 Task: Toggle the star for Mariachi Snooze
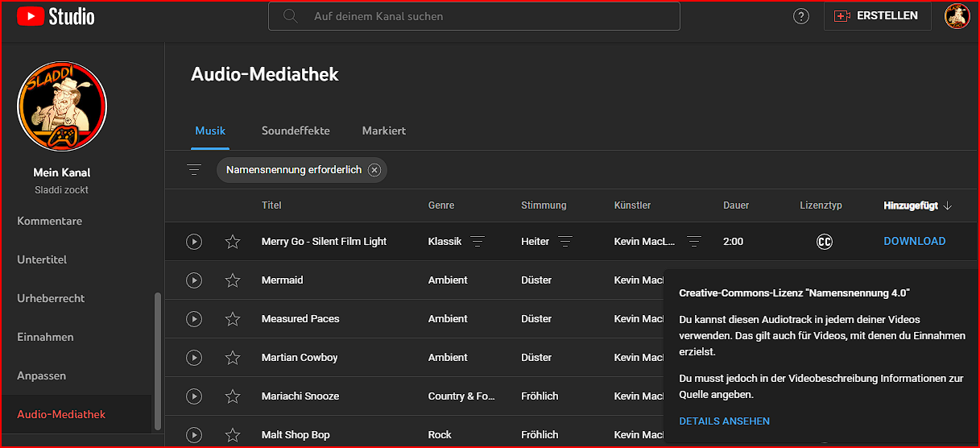233,396
